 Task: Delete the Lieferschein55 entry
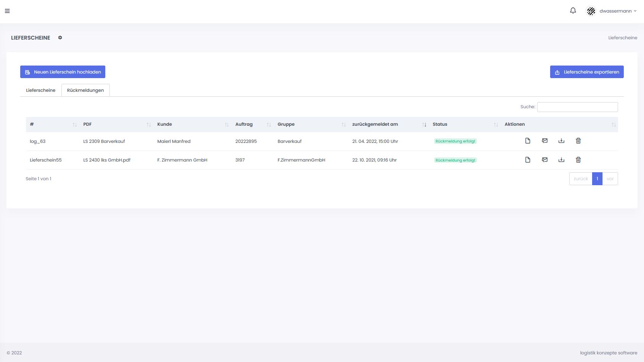point(578,160)
